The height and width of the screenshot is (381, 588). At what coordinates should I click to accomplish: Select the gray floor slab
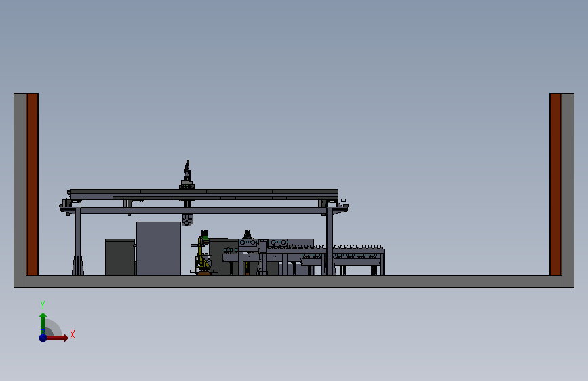294,281
